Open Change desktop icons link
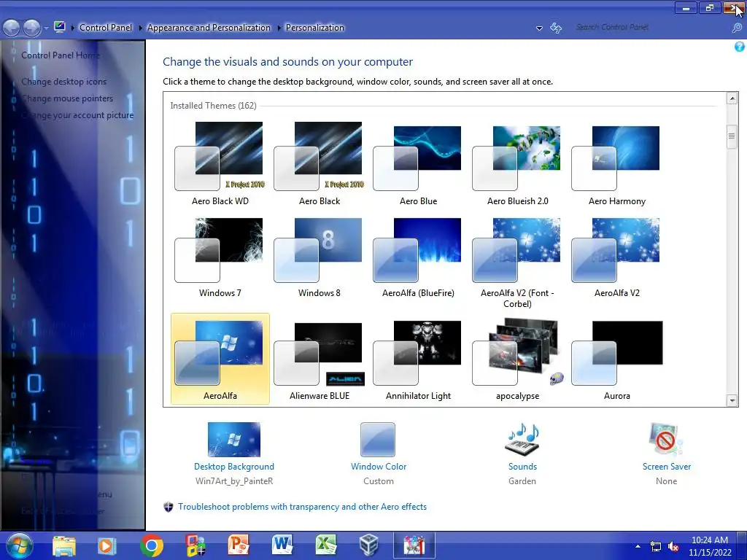747x560 pixels. [x=64, y=82]
